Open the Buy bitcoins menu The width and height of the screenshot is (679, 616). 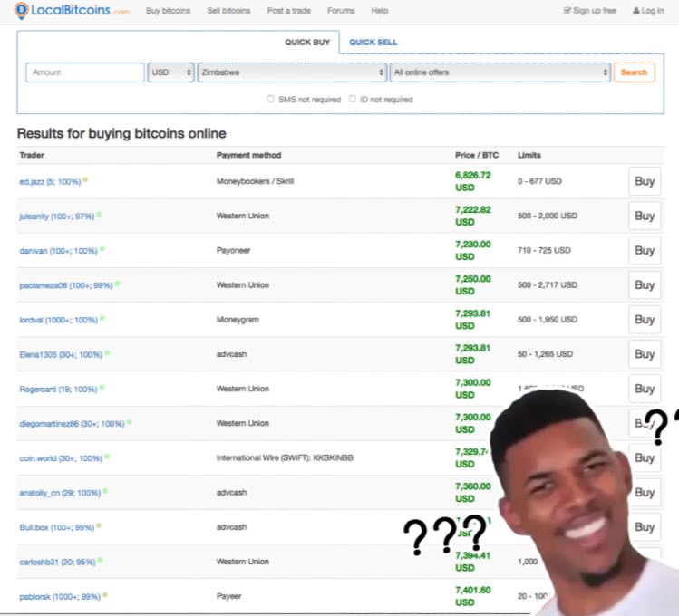tap(168, 11)
